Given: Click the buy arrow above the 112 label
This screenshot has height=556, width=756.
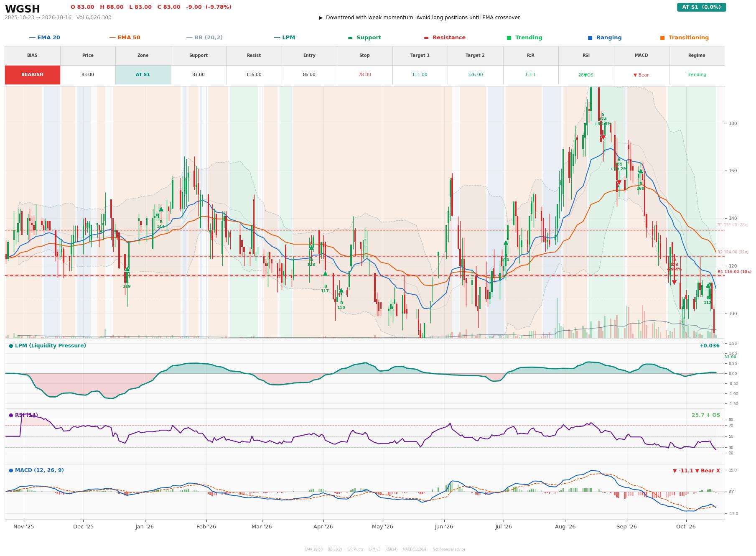Looking at the screenshot, I should (x=708, y=286).
